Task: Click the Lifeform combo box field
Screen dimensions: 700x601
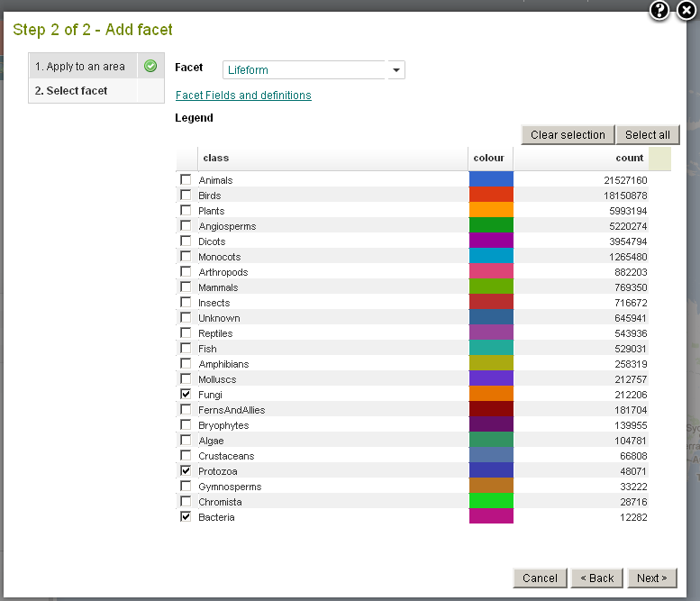Action: (x=305, y=70)
